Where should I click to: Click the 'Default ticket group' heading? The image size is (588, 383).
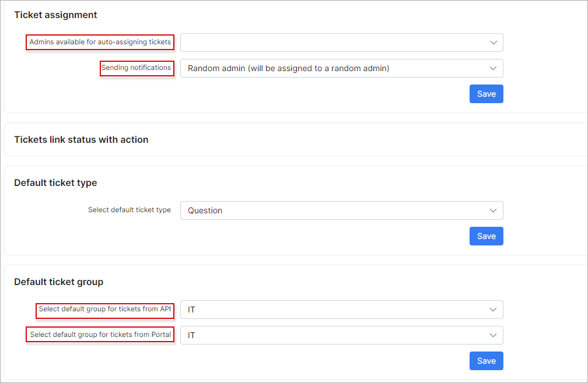pyautogui.click(x=58, y=282)
